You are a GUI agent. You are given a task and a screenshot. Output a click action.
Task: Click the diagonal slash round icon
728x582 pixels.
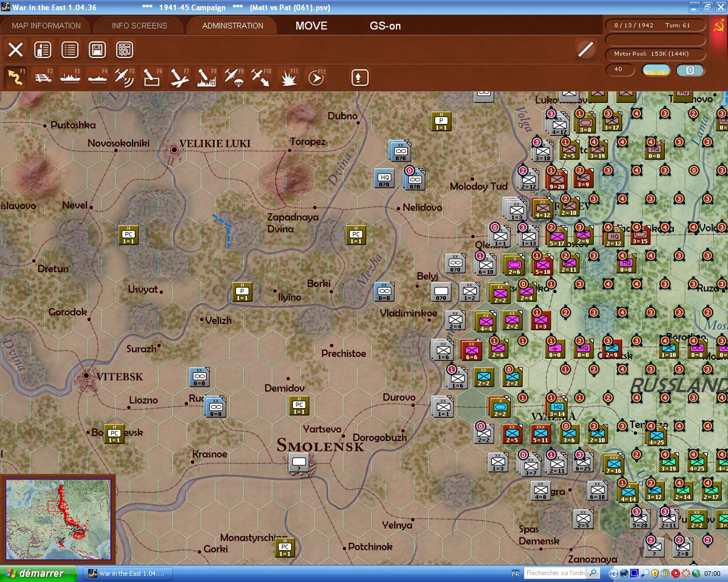[585, 49]
